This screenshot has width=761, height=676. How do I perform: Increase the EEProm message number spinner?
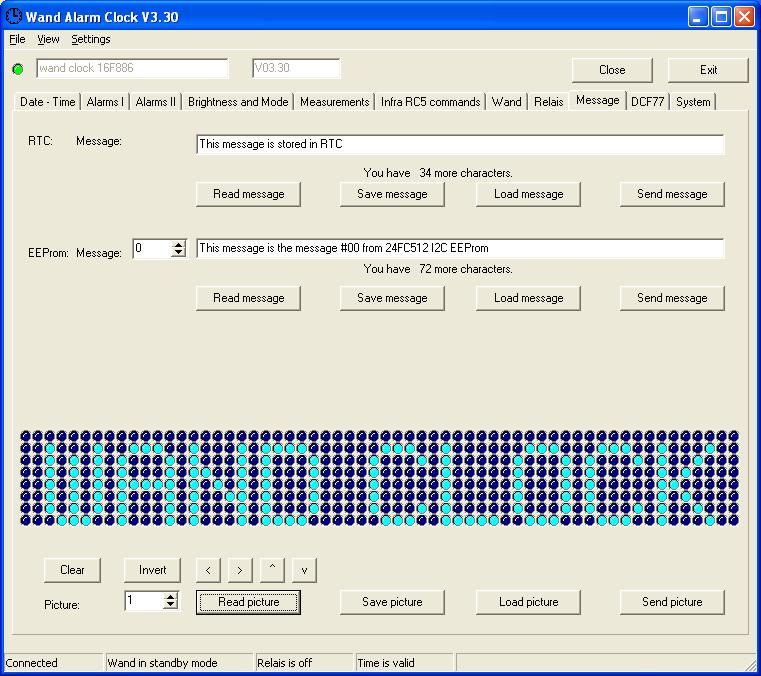179,245
